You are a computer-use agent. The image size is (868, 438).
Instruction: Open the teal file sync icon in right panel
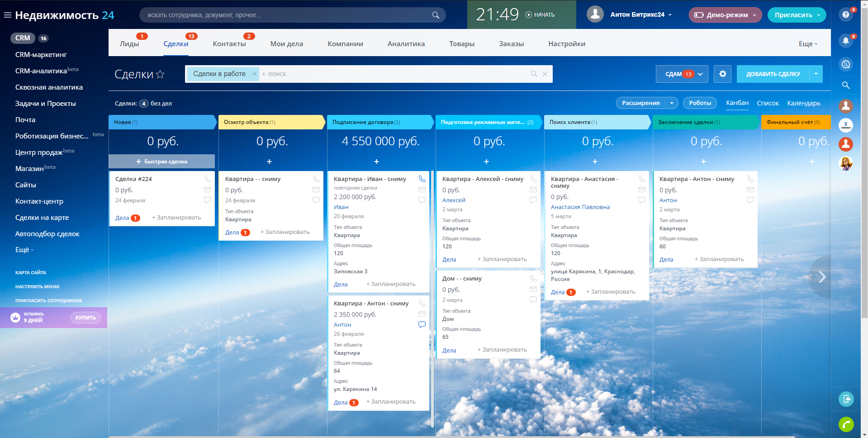(x=846, y=399)
